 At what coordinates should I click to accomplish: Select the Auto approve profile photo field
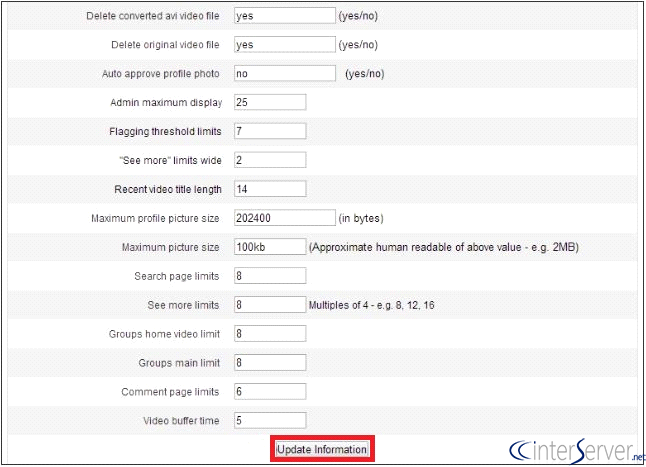click(285, 73)
